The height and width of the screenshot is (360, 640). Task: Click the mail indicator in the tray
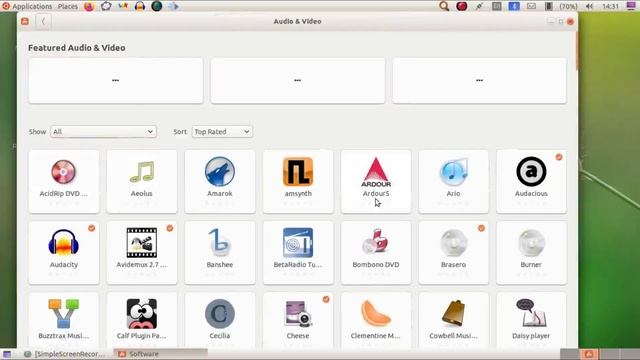click(x=531, y=6)
